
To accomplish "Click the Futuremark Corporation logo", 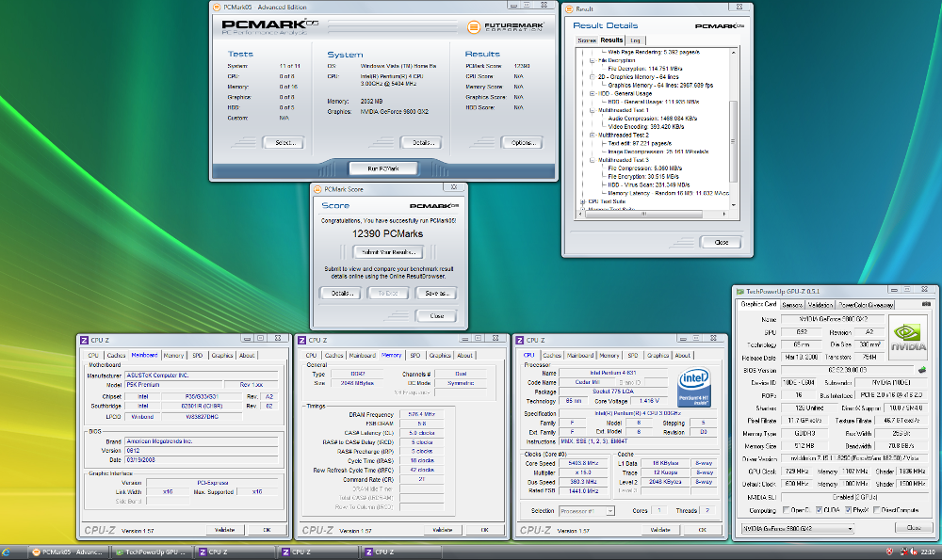I will click(x=505, y=27).
